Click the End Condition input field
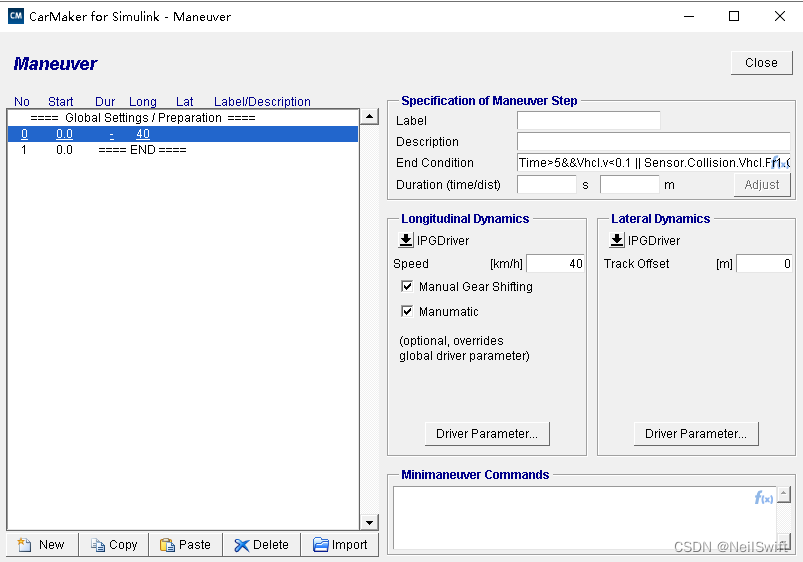The width and height of the screenshot is (803, 562). [653, 163]
